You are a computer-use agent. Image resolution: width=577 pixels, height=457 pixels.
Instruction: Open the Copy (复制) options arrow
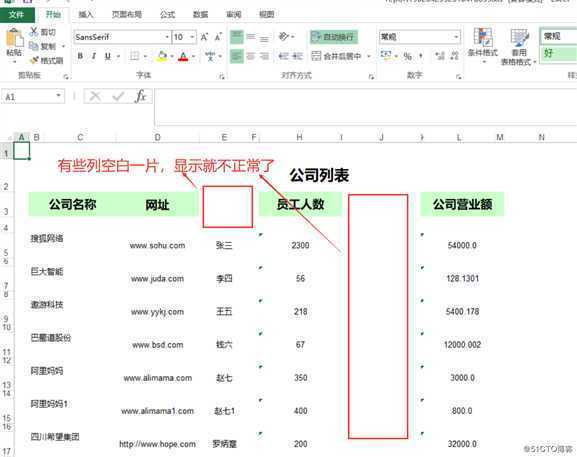click(63, 46)
